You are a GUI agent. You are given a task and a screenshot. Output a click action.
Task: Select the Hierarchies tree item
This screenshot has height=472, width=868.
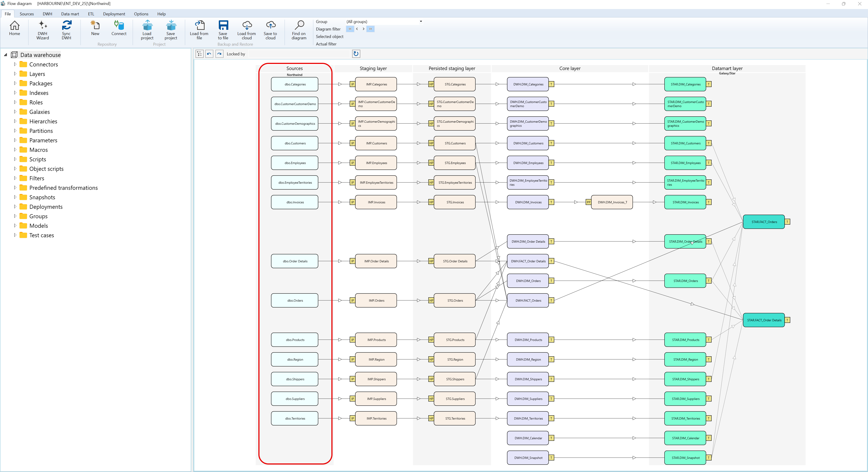point(43,121)
